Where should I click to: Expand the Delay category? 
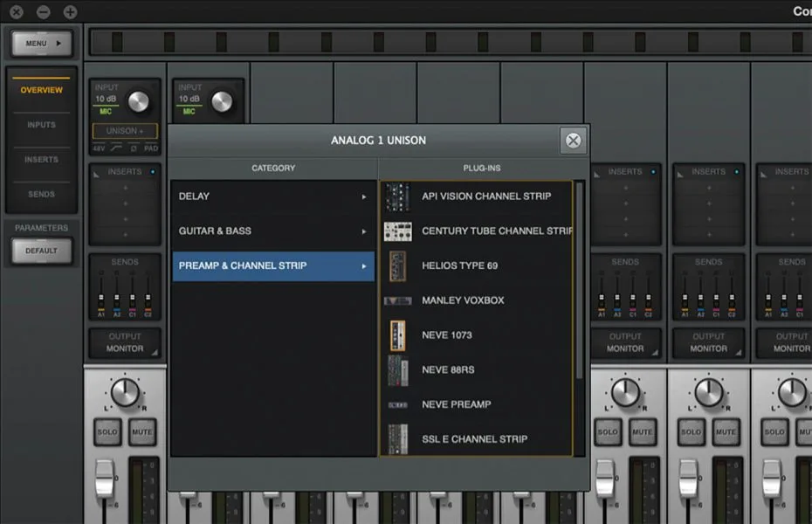click(x=273, y=196)
